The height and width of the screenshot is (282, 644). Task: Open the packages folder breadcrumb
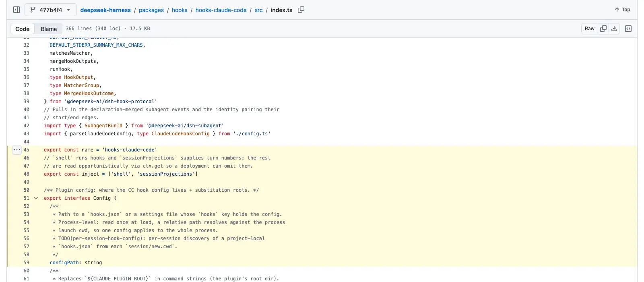point(151,10)
